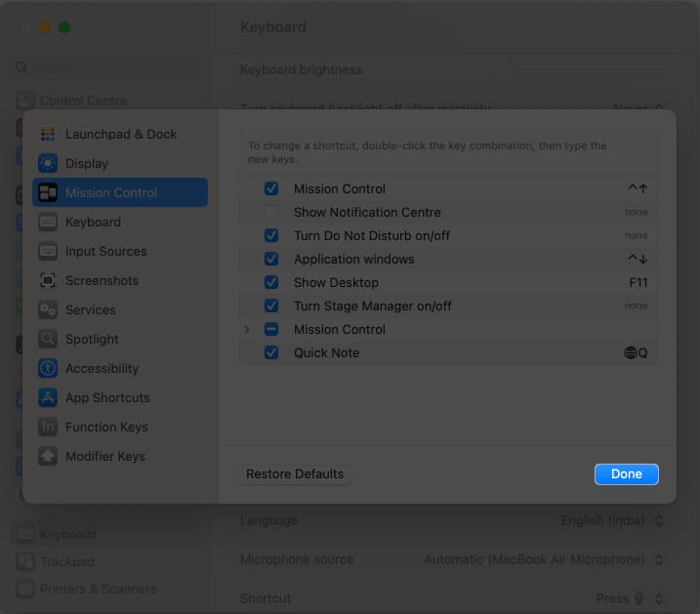The height and width of the screenshot is (614, 700).
Task: Click the Launchpad & Dock icon
Action: coord(48,134)
